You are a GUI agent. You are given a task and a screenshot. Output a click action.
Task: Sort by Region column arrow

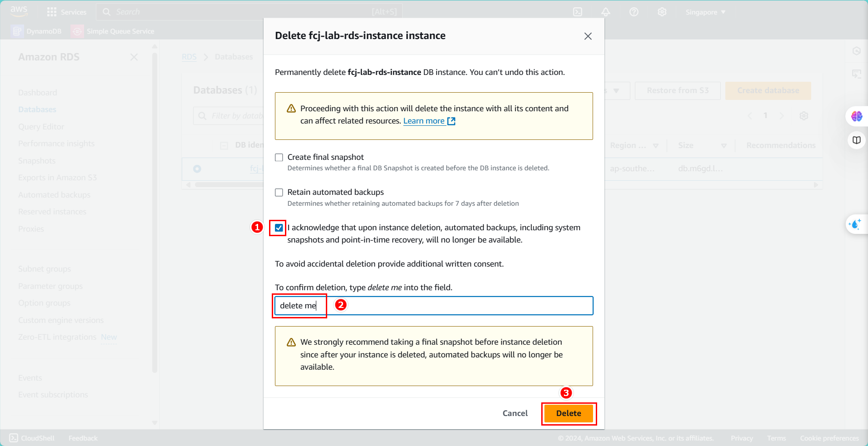tap(656, 146)
